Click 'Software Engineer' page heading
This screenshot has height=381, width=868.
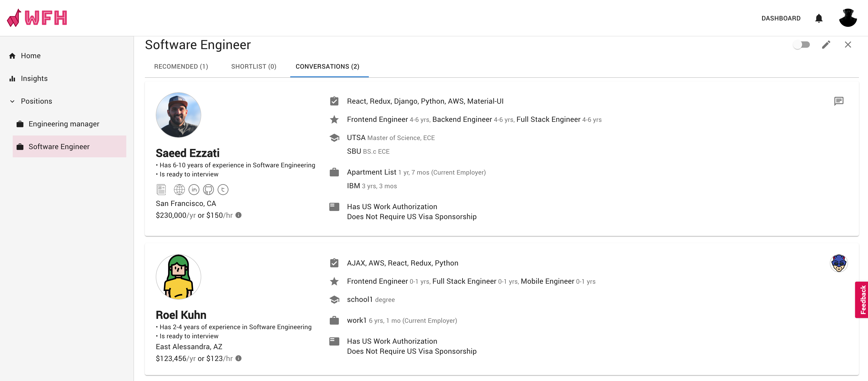198,45
